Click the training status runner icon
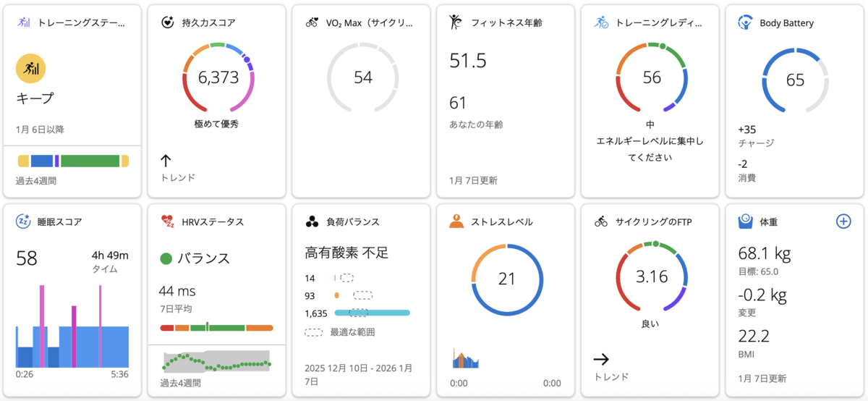 pos(24,23)
